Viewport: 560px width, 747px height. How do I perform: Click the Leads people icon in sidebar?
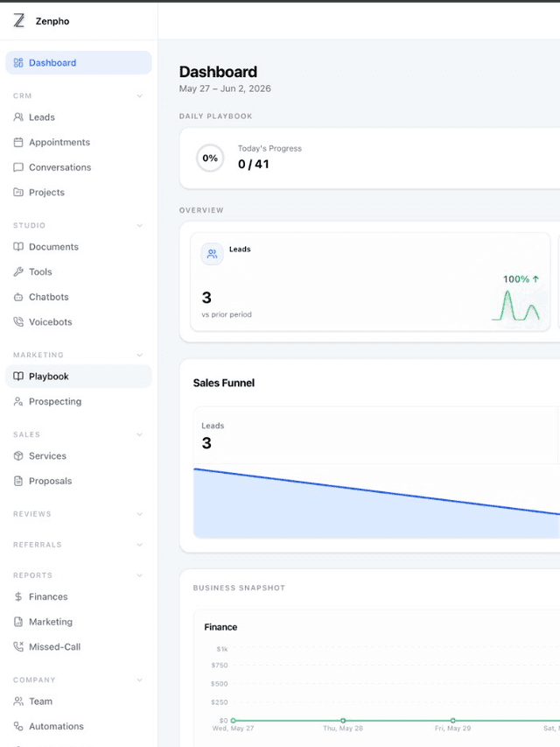pos(18,117)
